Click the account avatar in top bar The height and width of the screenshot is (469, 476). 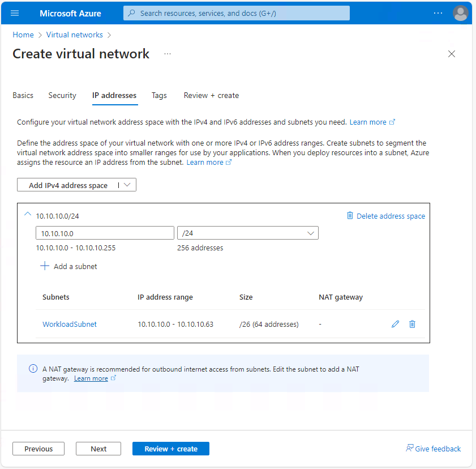tap(461, 12)
